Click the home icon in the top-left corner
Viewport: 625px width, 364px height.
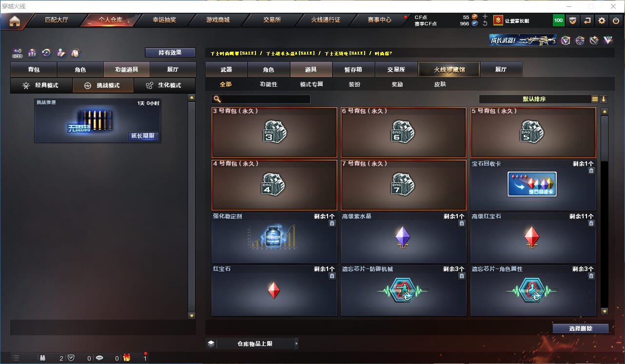(x=15, y=21)
